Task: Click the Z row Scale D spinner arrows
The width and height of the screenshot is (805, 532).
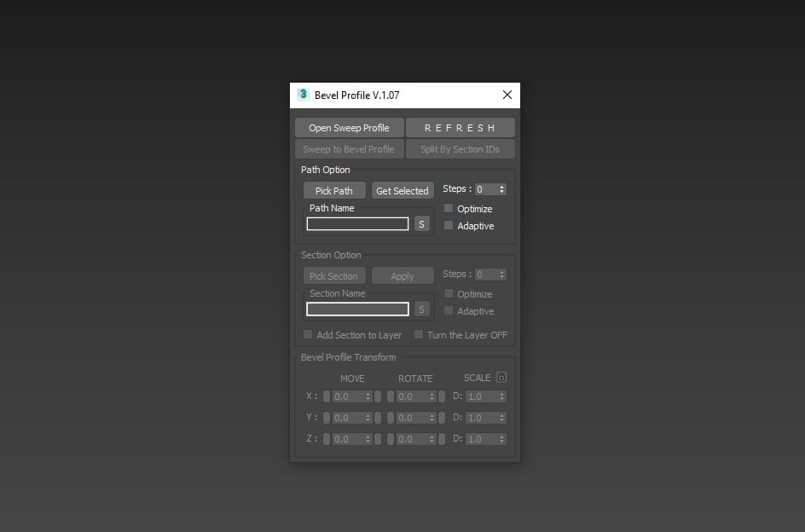Action: coord(501,439)
